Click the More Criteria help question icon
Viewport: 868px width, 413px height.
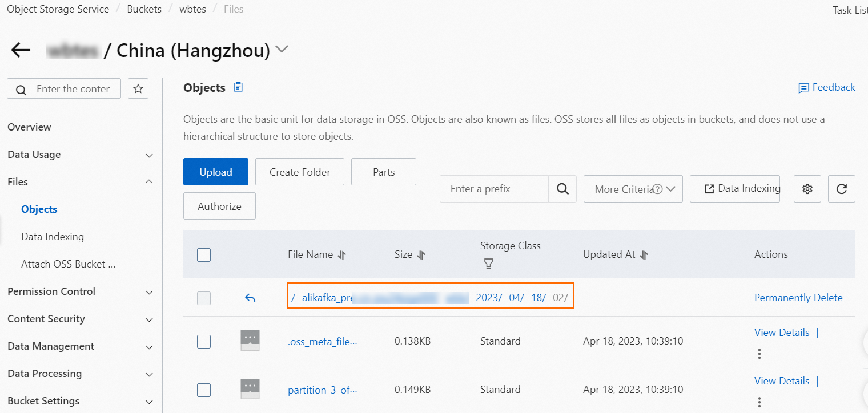pyautogui.click(x=657, y=189)
